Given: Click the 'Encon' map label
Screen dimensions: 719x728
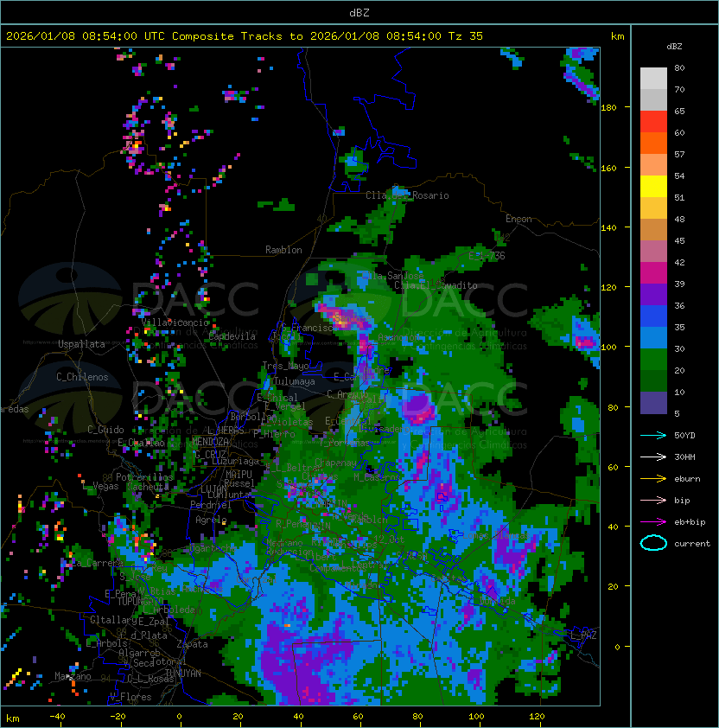Looking at the screenshot, I should (x=519, y=219).
